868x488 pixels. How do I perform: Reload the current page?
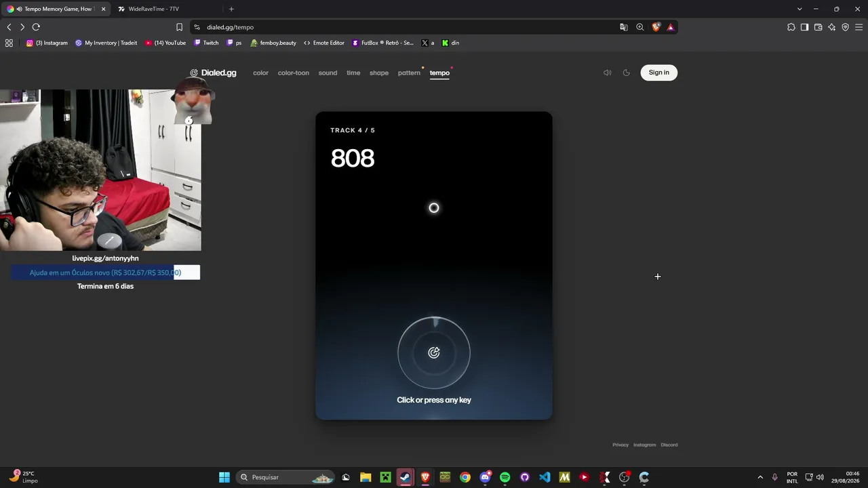click(36, 27)
